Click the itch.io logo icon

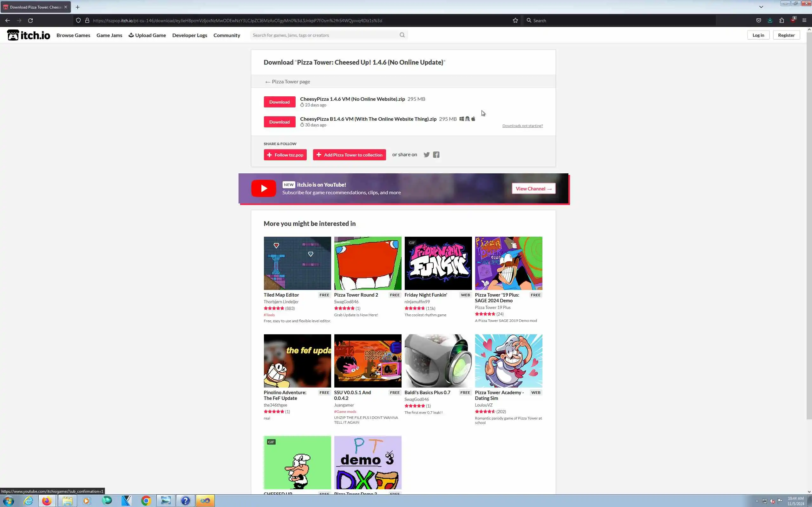point(13,35)
